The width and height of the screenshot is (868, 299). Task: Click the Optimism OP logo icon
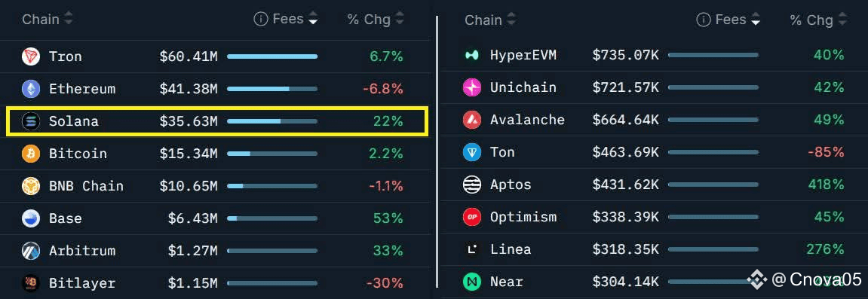click(x=471, y=217)
